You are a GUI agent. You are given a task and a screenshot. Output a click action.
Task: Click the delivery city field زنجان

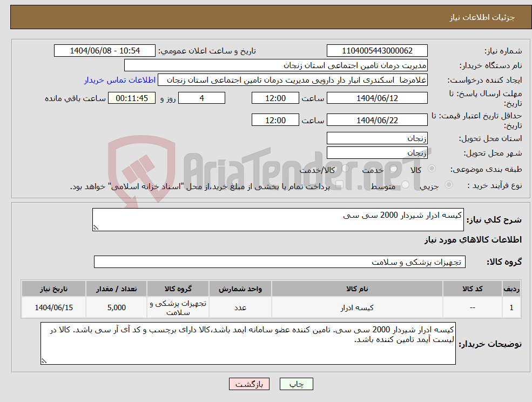tap(377, 153)
